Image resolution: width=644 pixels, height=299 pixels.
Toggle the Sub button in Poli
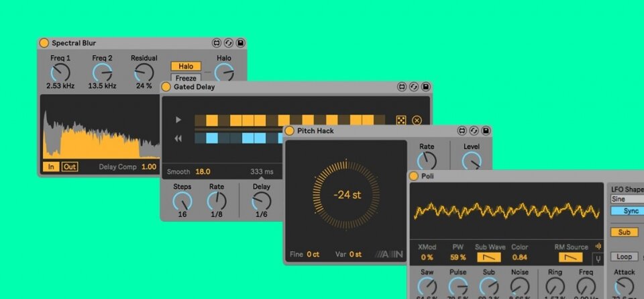tap(625, 232)
